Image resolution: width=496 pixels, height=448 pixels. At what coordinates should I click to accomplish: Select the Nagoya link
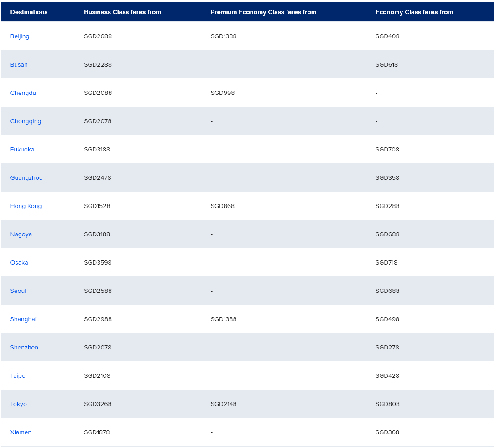click(21, 234)
